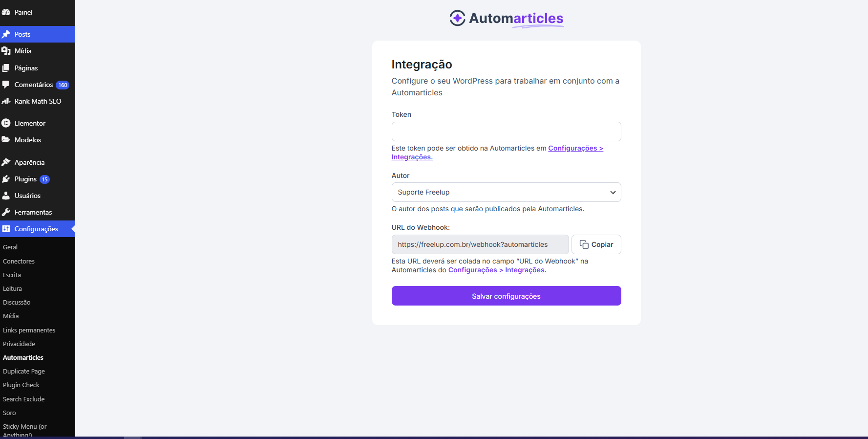This screenshot has height=439, width=868.
Task: Click the Rank Math SEO chart icon
Action: (x=6, y=101)
